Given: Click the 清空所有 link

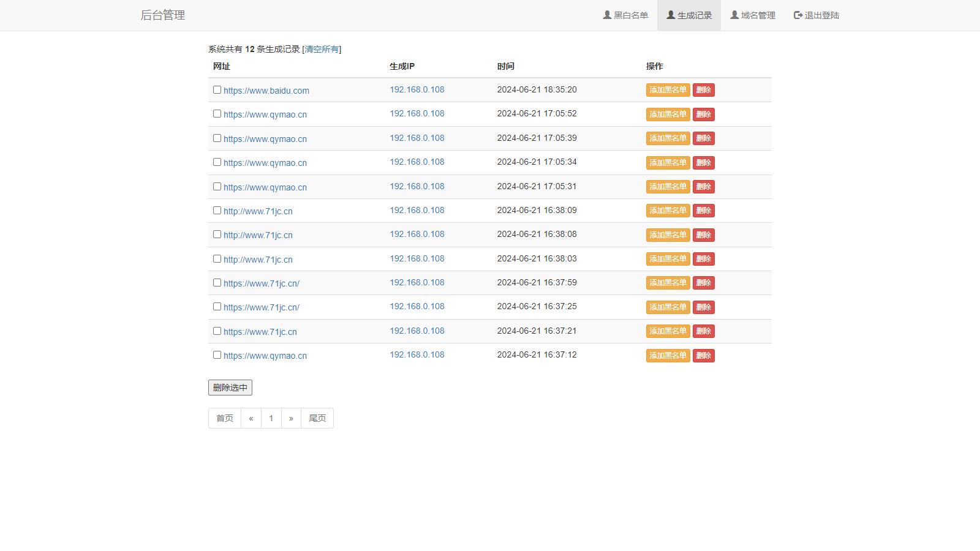Looking at the screenshot, I should [322, 49].
